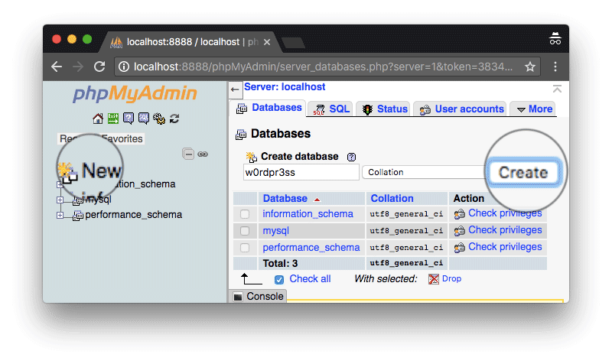
Task: Open the Status tab
Action: (x=384, y=109)
